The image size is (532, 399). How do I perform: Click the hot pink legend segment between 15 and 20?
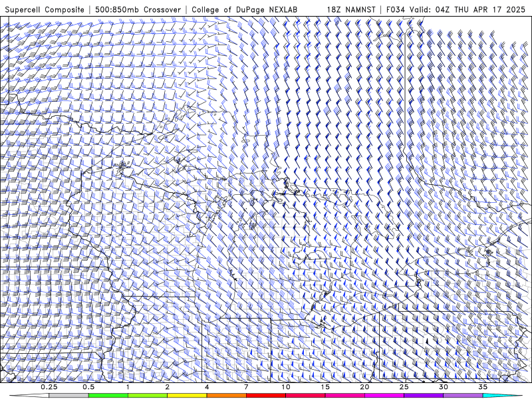click(x=344, y=396)
